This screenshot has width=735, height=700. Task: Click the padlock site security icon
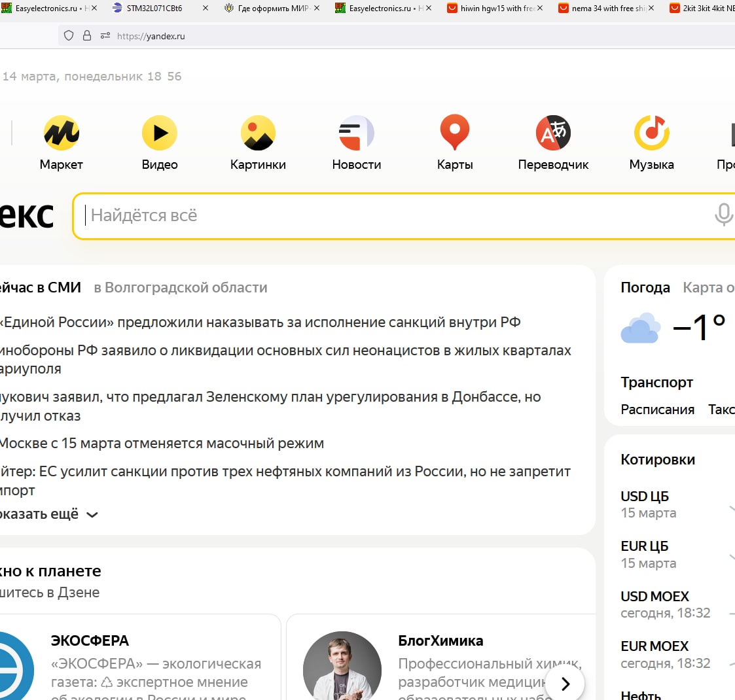click(86, 36)
